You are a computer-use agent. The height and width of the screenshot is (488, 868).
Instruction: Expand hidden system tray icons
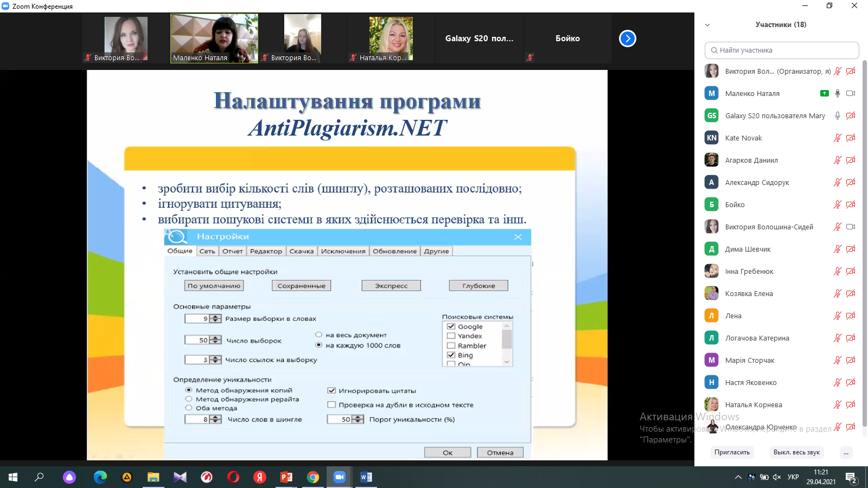[738, 477]
